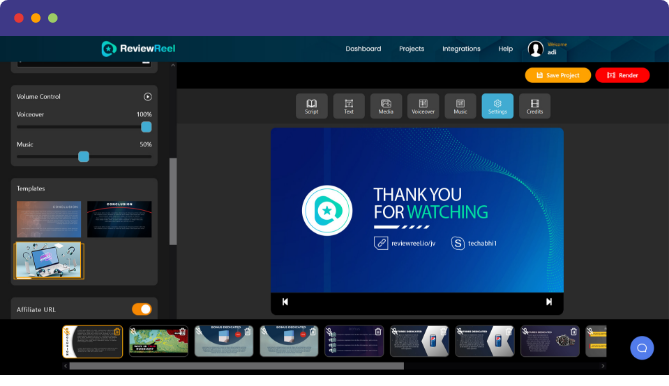Select the computer desk template thumbnail
This screenshot has width=669, height=386.
pos(49,261)
